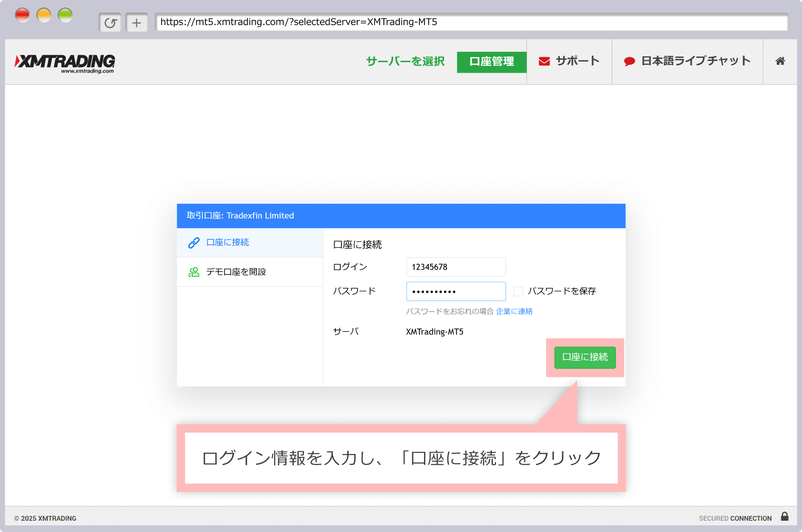Click the browser address bar URL

[471, 22]
